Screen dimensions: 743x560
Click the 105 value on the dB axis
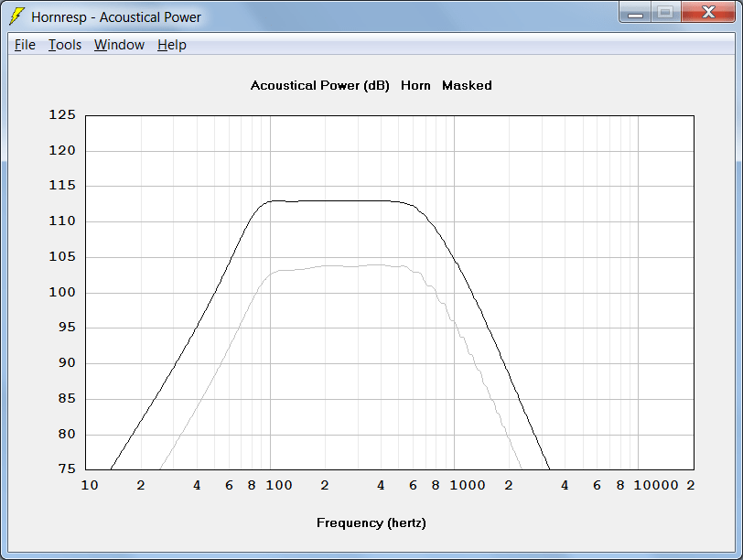(x=62, y=257)
